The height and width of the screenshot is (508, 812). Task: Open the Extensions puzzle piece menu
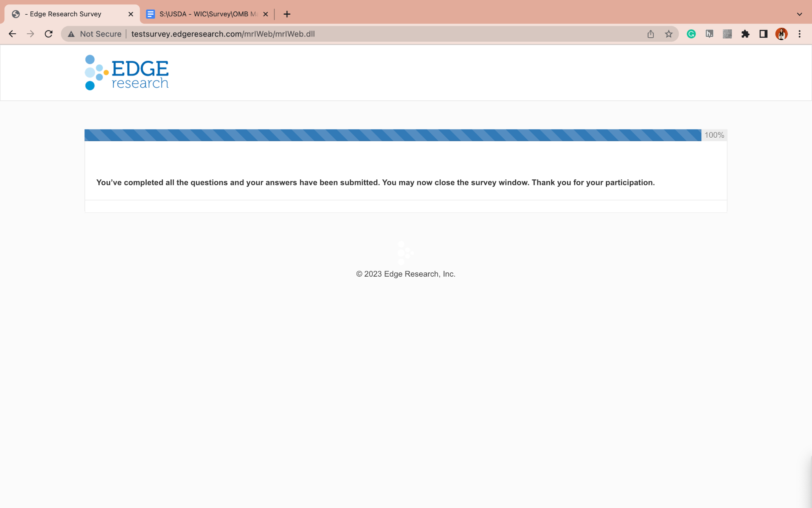pos(745,34)
